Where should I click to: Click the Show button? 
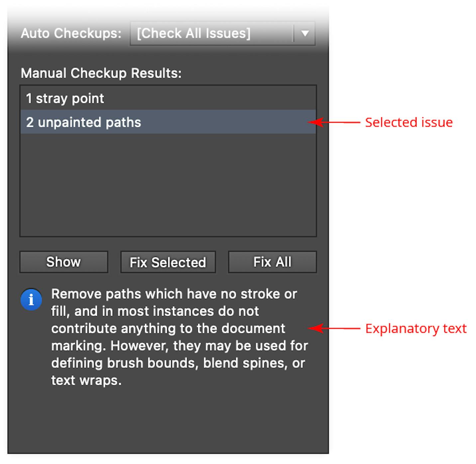click(63, 262)
